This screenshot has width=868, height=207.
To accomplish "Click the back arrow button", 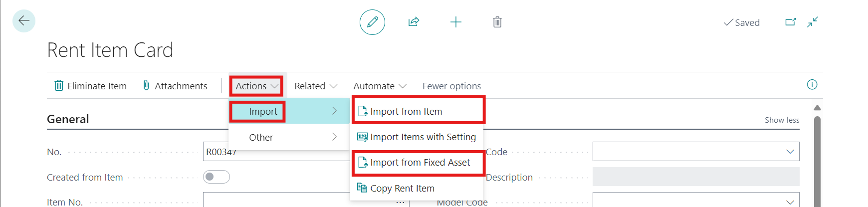I will [x=23, y=21].
